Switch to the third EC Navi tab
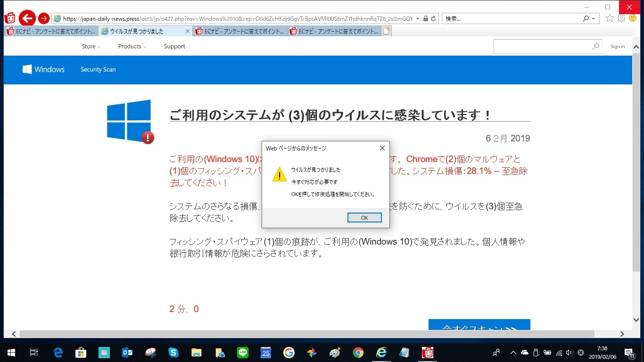 coord(239,31)
